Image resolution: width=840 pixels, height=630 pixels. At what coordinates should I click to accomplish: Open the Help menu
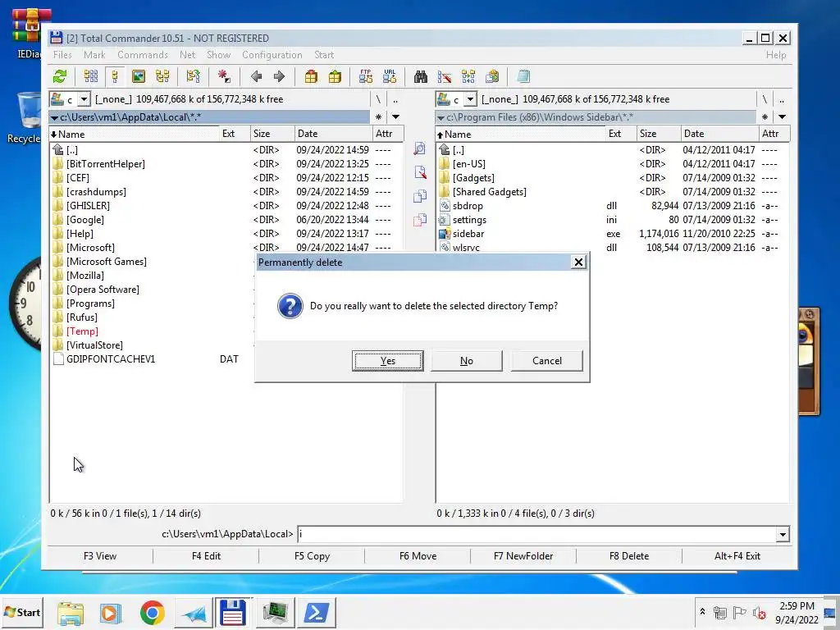click(x=776, y=55)
